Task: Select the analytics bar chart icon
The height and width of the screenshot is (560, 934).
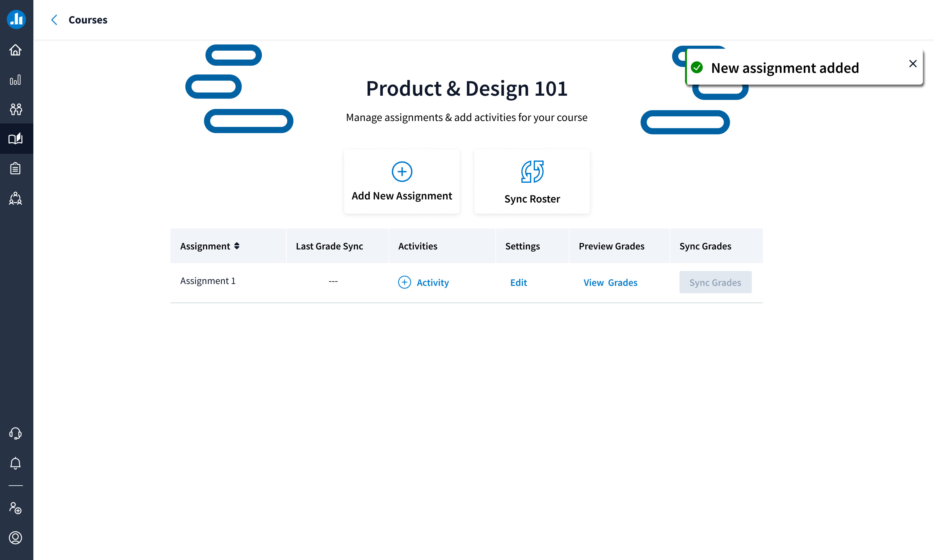Action: 15,80
